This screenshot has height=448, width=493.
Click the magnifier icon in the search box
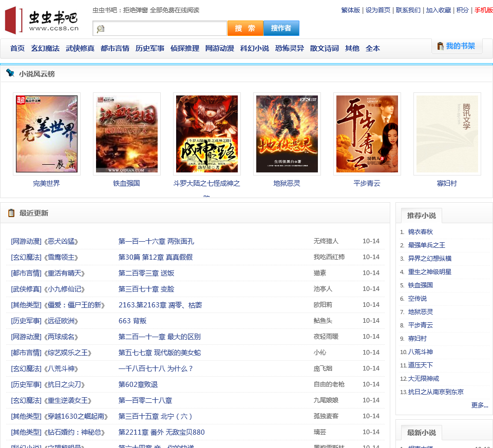(x=100, y=29)
